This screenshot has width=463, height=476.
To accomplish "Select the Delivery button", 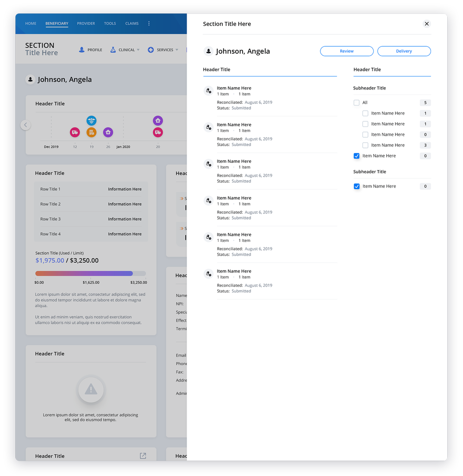I will pos(404,51).
